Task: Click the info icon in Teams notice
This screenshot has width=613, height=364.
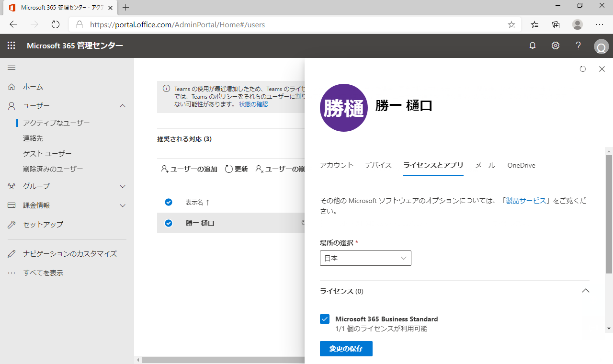Action: tap(166, 89)
